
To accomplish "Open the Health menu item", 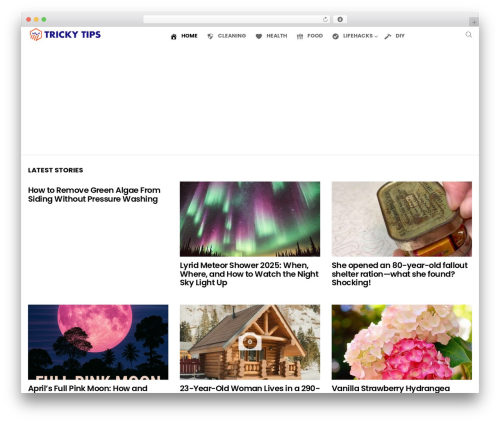I will 277,36.
